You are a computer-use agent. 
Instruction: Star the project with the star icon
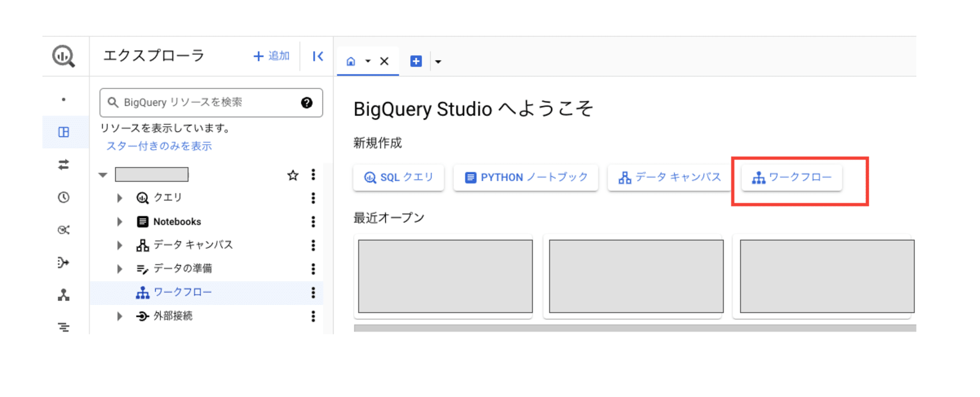293,175
